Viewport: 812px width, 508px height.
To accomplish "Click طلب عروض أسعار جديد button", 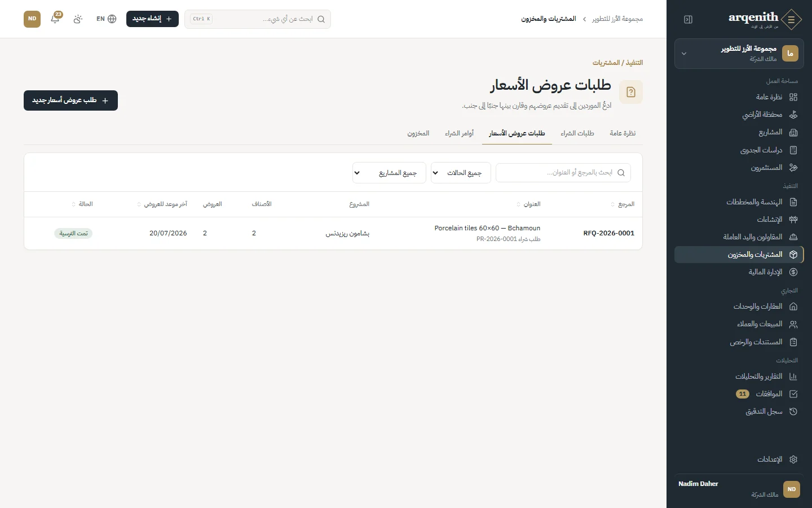I will (70, 100).
